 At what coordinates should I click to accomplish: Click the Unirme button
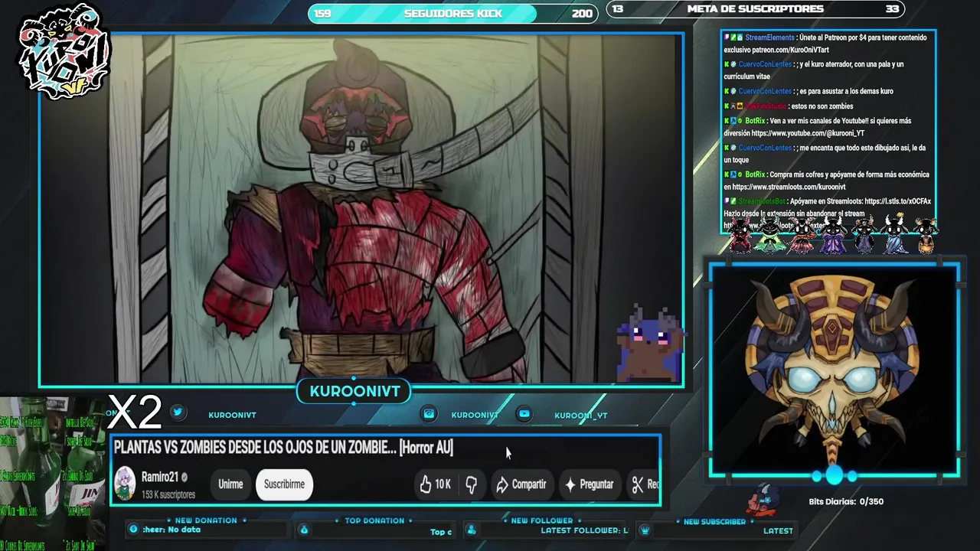(230, 484)
